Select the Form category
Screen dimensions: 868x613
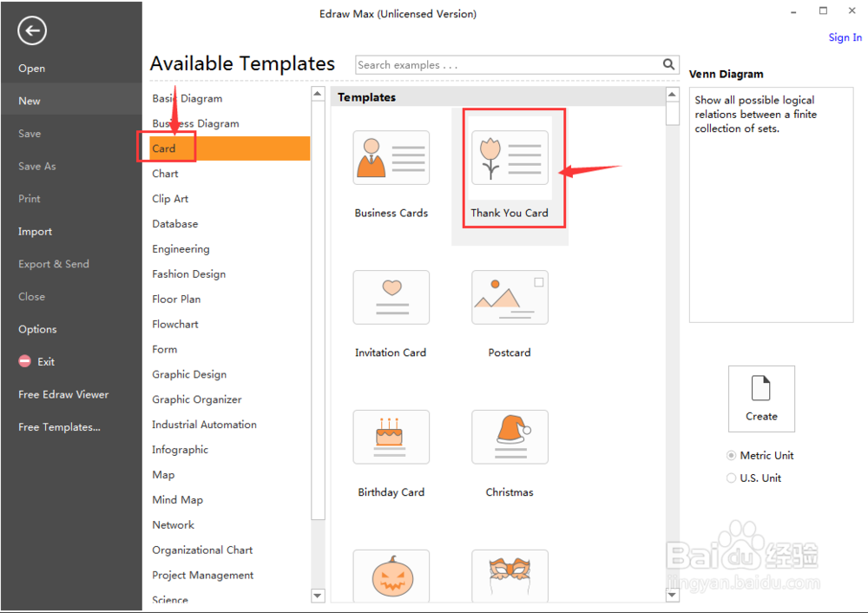(165, 349)
